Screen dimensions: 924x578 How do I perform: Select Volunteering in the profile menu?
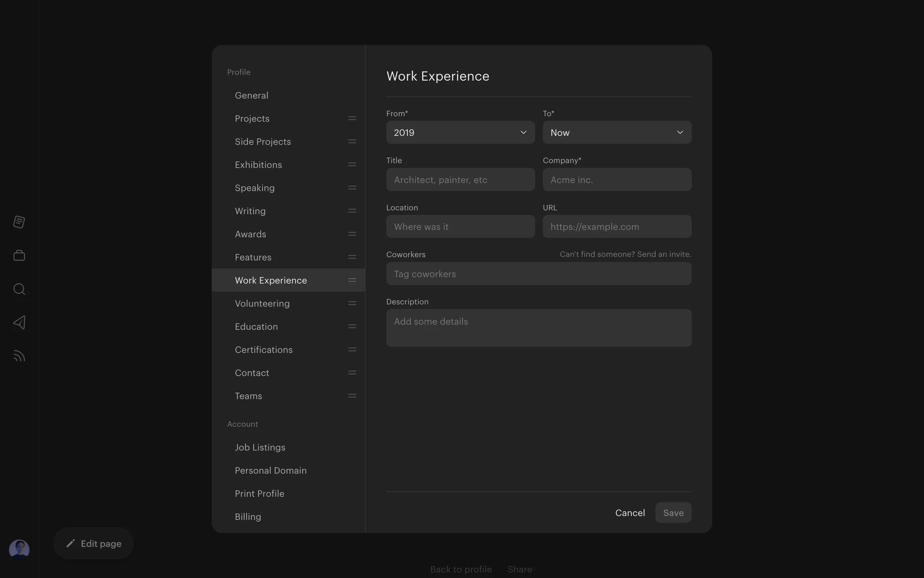[262, 303]
